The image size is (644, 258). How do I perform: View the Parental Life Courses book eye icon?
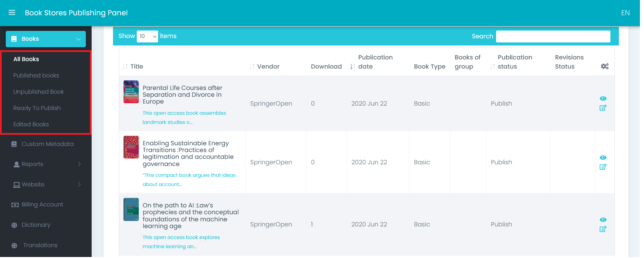(x=603, y=98)
